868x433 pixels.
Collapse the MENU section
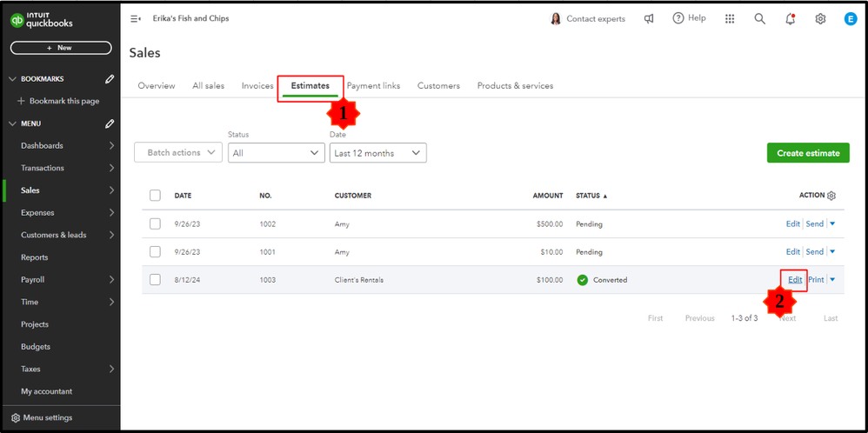tap(13, 123)
